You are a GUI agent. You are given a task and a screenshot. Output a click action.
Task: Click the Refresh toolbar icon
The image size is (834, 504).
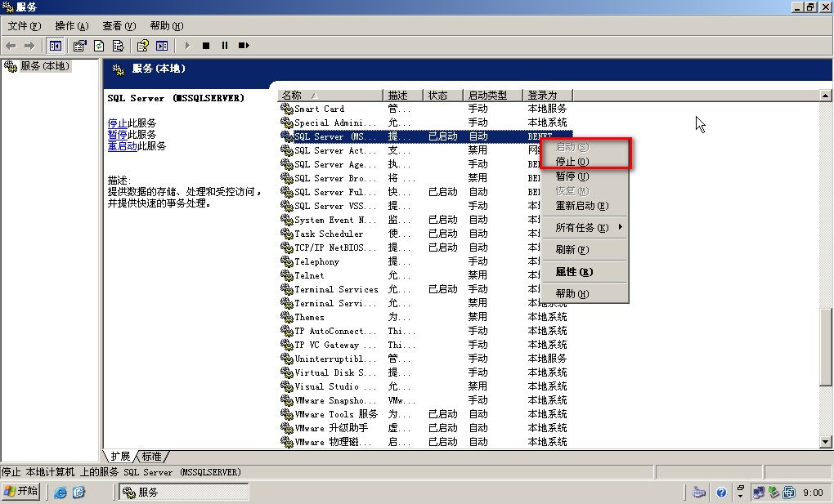coord(99,46)
